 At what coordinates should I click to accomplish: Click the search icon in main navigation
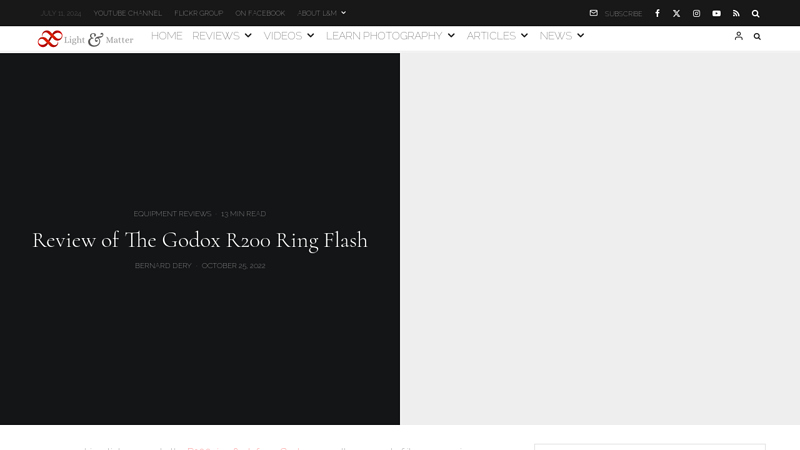coord(757,36)
